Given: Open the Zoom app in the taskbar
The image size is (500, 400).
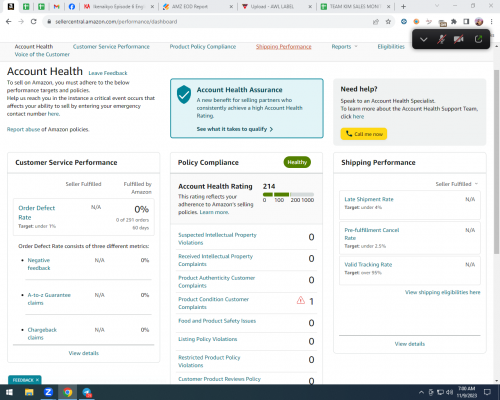Looking at the screenshot, I should (48, 392).
